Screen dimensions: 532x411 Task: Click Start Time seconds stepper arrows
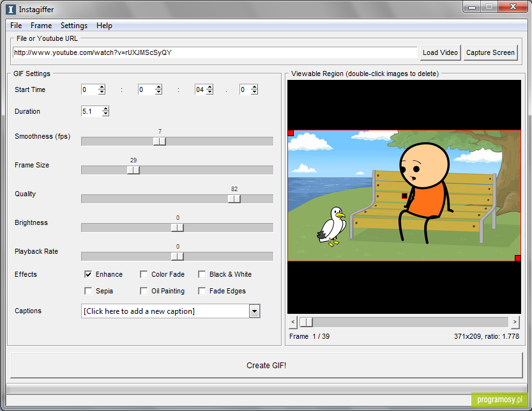click(210, 89)
